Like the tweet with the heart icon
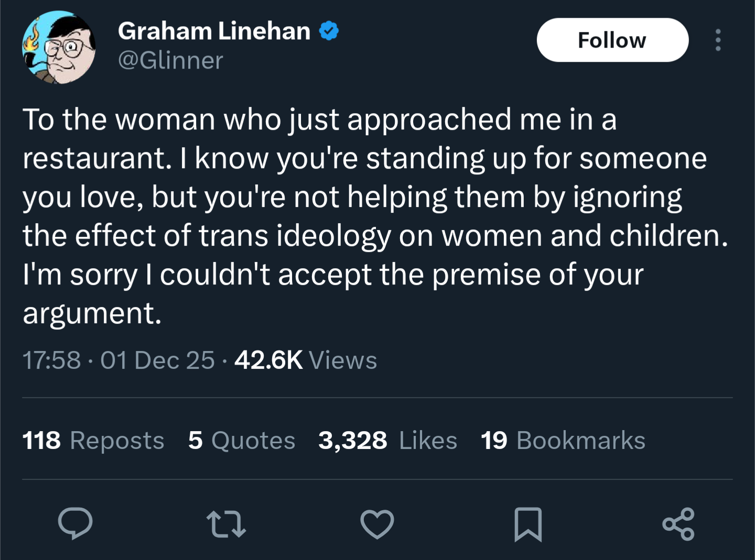755x560 pixels. 377,524
